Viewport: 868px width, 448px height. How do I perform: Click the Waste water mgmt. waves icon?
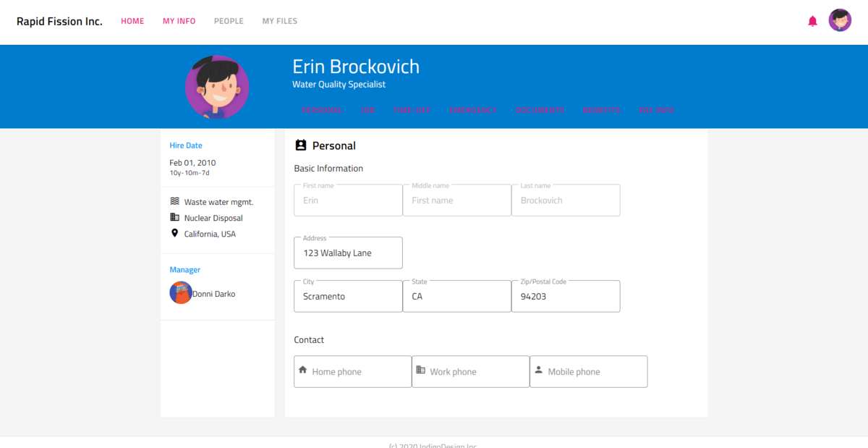(x=174, y=201)
